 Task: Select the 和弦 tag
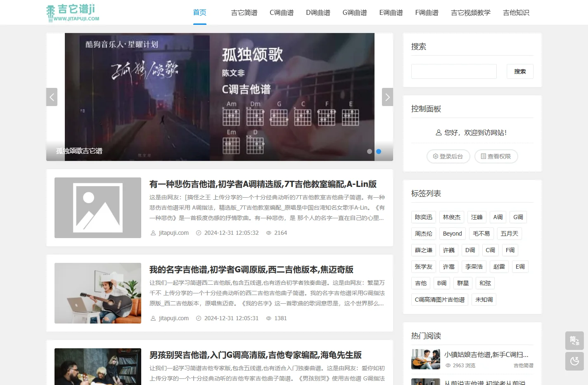[x=485, y=283]
